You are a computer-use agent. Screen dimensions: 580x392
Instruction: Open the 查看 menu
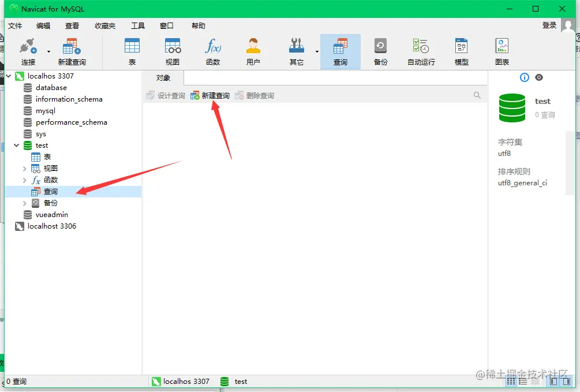(72, 25)
